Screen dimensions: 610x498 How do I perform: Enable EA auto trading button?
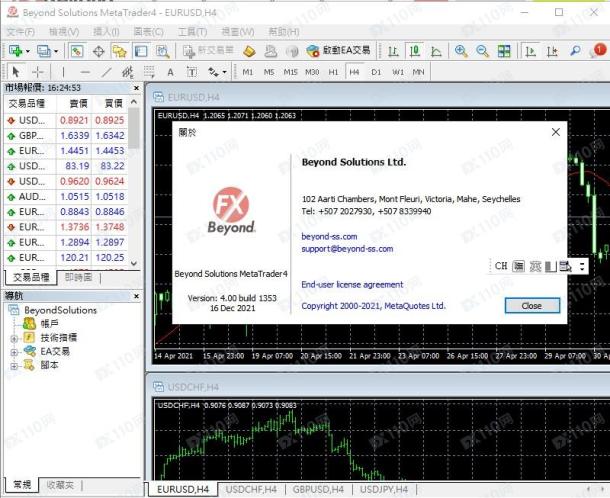tap(338, 51)
